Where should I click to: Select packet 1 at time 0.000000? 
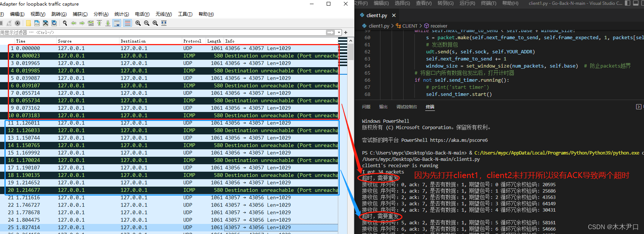[x=169, y=48]
